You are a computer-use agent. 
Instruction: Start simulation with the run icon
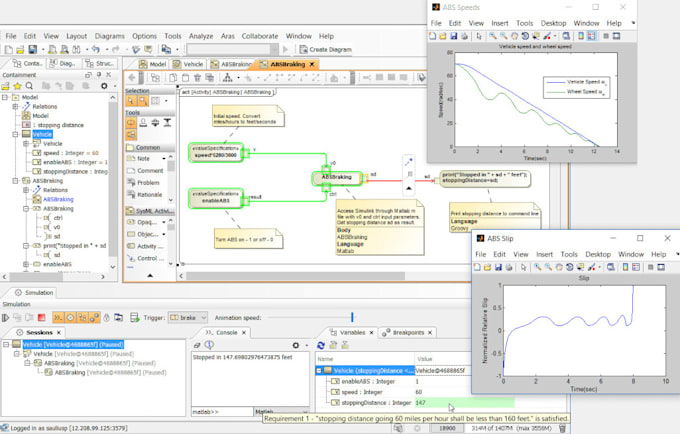(x=6, y=318)
